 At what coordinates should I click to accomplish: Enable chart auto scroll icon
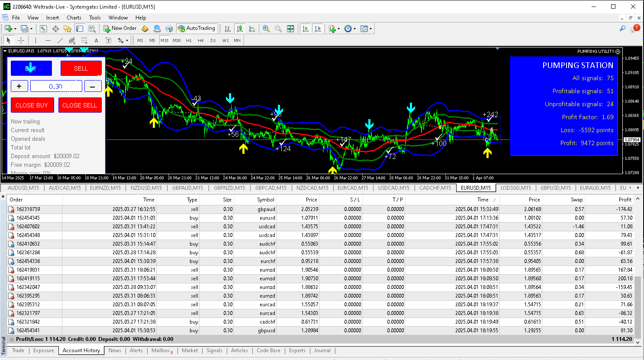pos(306,29)
